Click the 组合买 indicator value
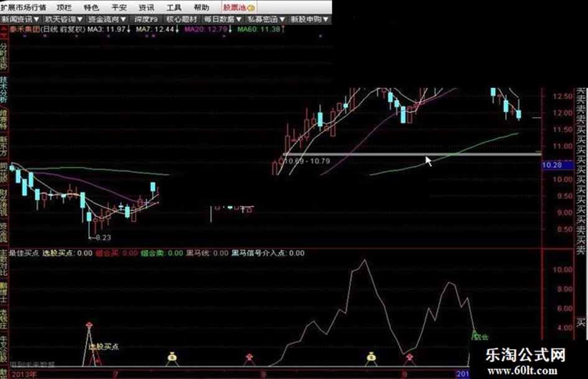 pyautogui.click(x=116, y=253)
